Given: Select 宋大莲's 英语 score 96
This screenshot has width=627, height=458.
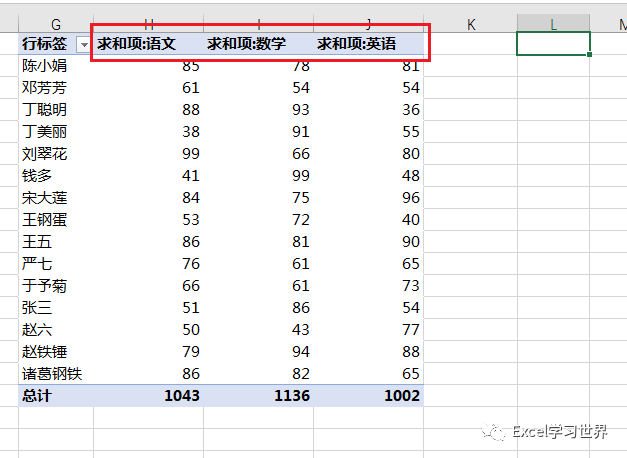Looking at the screenshot, I should [369, 198].
